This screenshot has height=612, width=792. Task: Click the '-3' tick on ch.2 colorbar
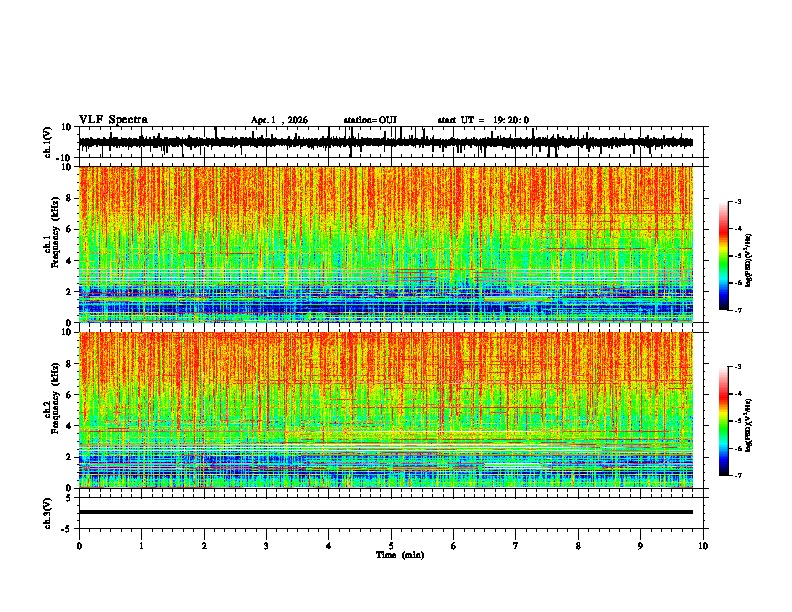click(x=738, y=367)
